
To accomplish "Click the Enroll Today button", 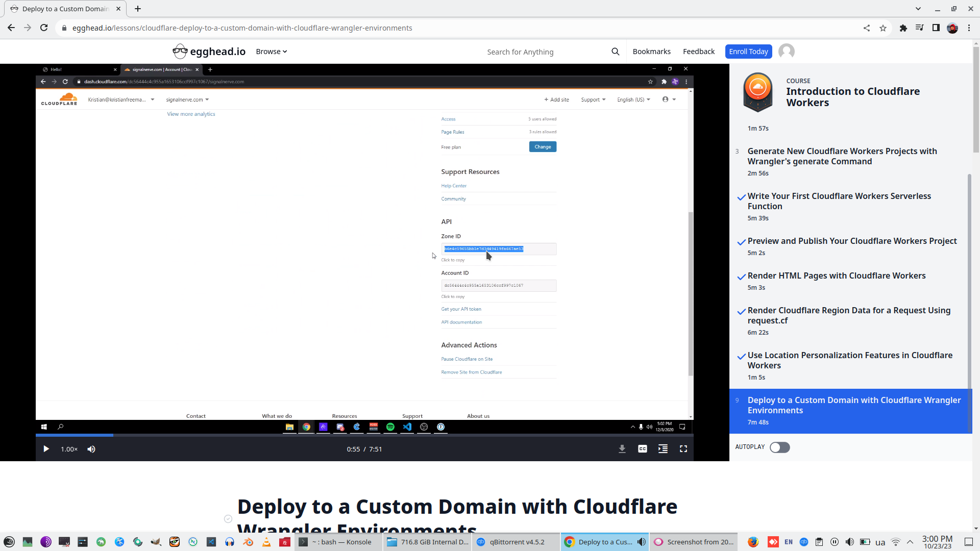I will 748,52.
